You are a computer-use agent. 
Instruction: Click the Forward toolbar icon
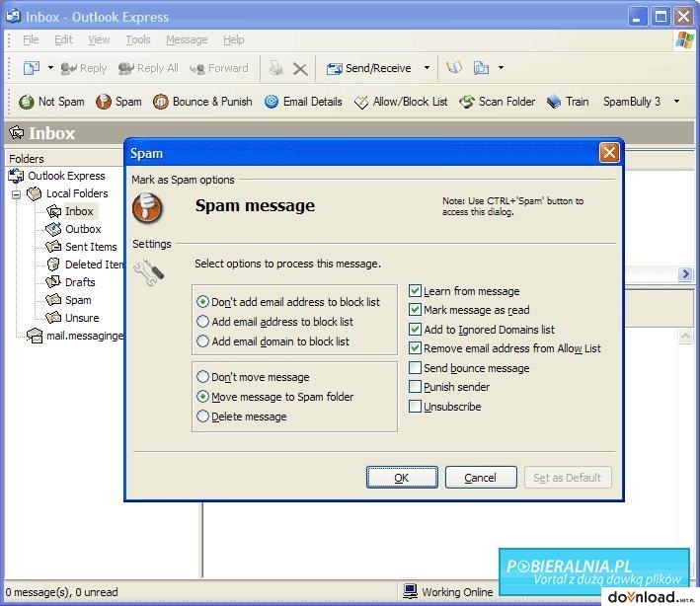(196, 68)
